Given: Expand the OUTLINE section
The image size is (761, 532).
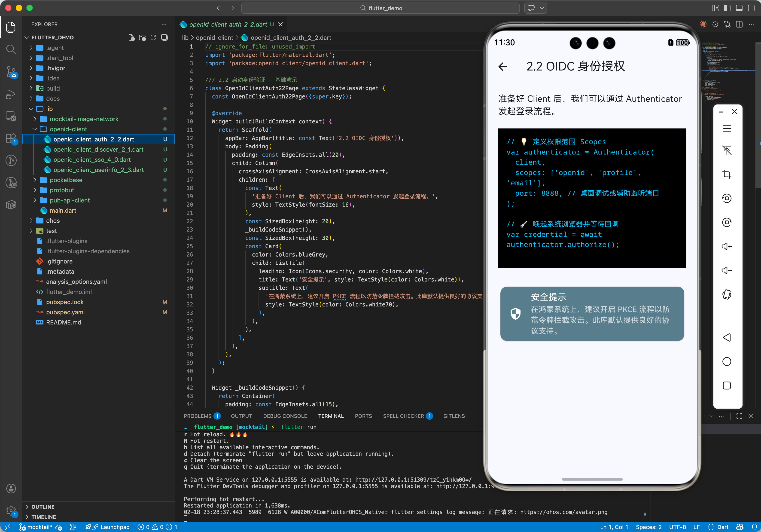Looking at the screenshot, I should coord(43,507).
